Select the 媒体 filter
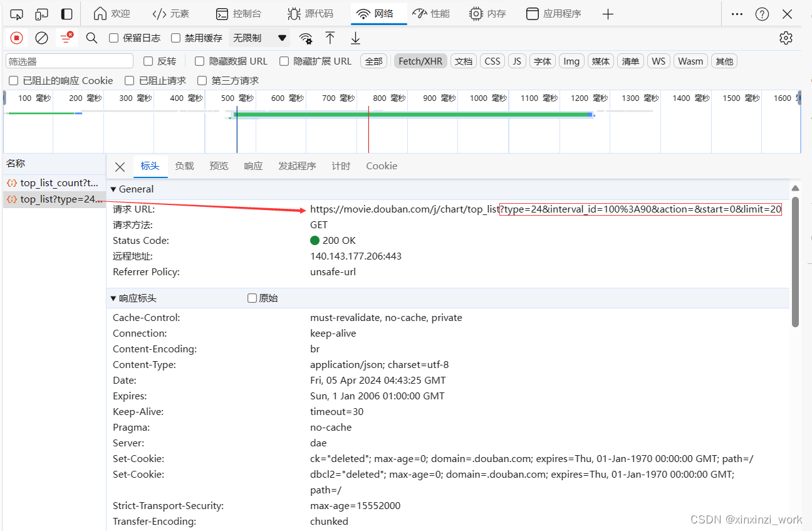This screenshot has width=812, height=531. pyautogui.click(x=601, y=61)
